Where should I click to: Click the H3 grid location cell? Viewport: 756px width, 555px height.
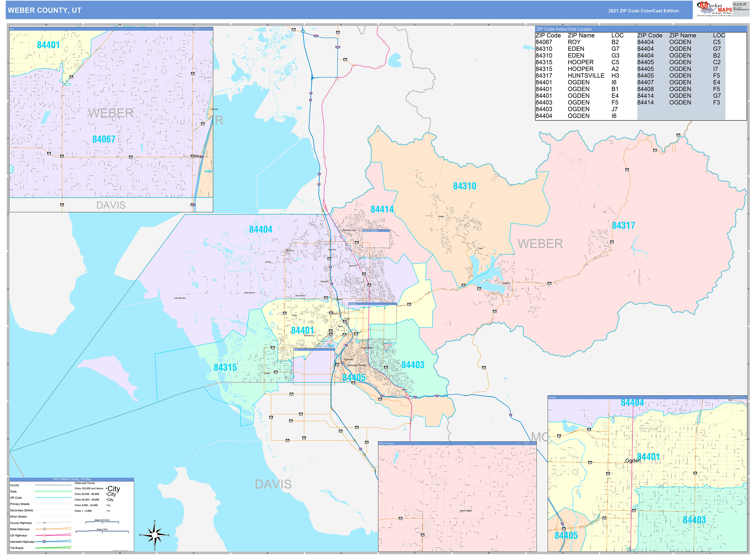tap(615, 76)
